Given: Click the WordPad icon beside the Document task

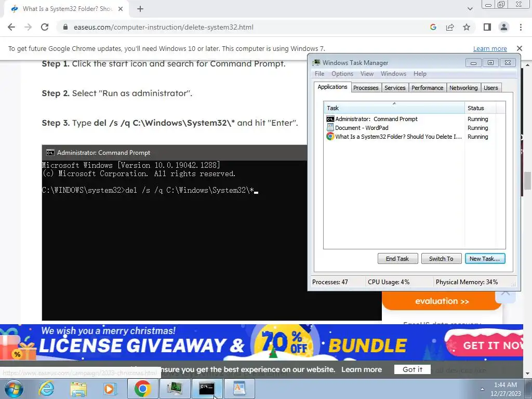Looking at the screenshot, I should click(x=330, y=128).
